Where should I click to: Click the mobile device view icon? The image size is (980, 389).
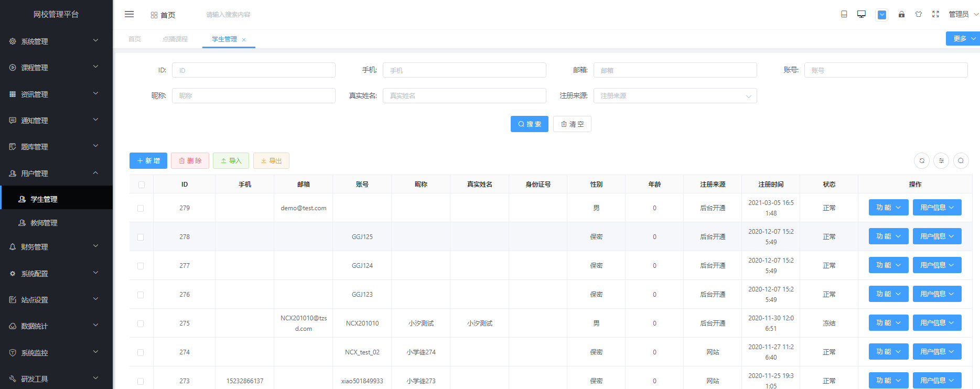(844, 14)
